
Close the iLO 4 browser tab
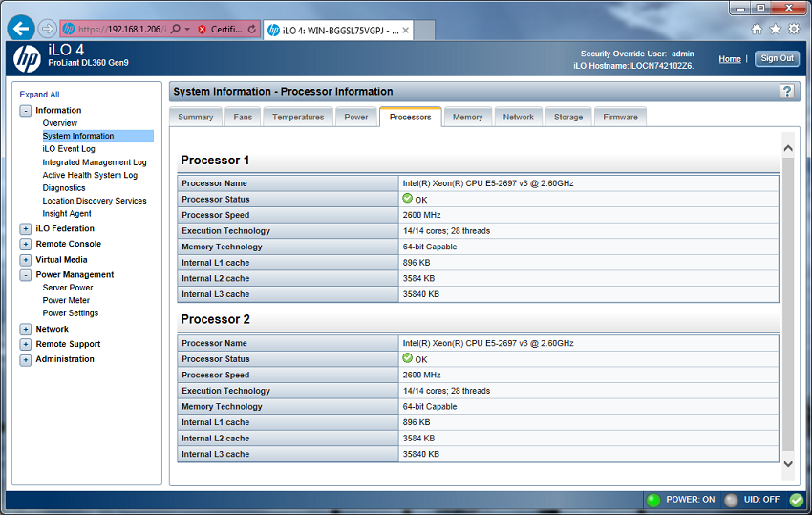pos(405,31)
